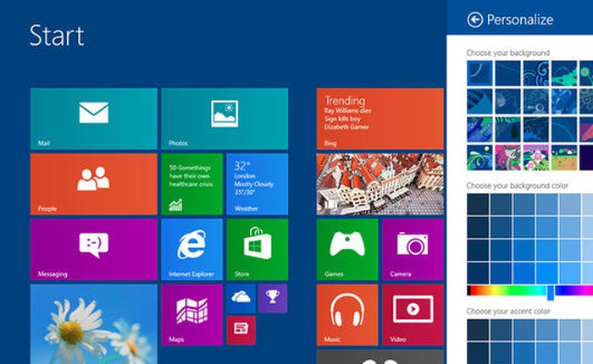Open the Photos tile

click(x=224, y=119)
